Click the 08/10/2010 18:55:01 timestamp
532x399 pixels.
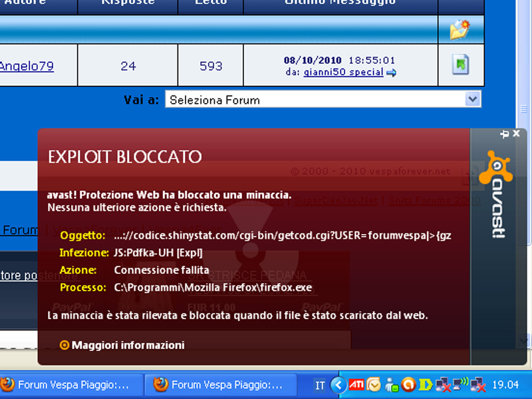340,61
